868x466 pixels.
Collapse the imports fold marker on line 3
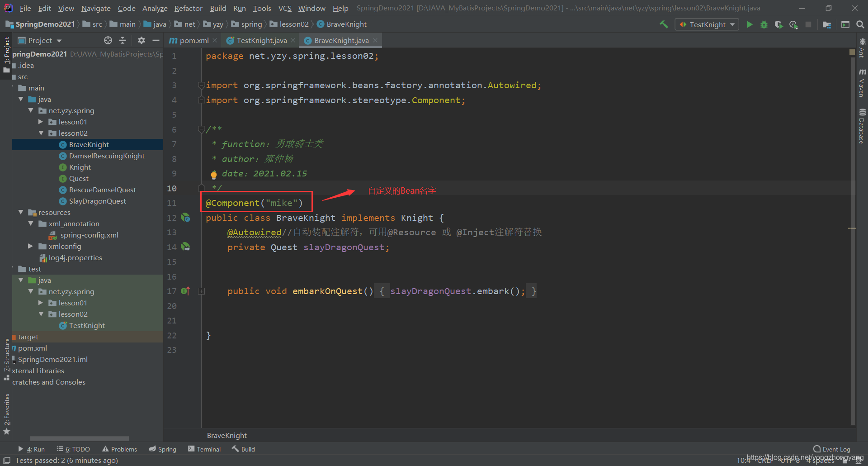click(201, 85)
